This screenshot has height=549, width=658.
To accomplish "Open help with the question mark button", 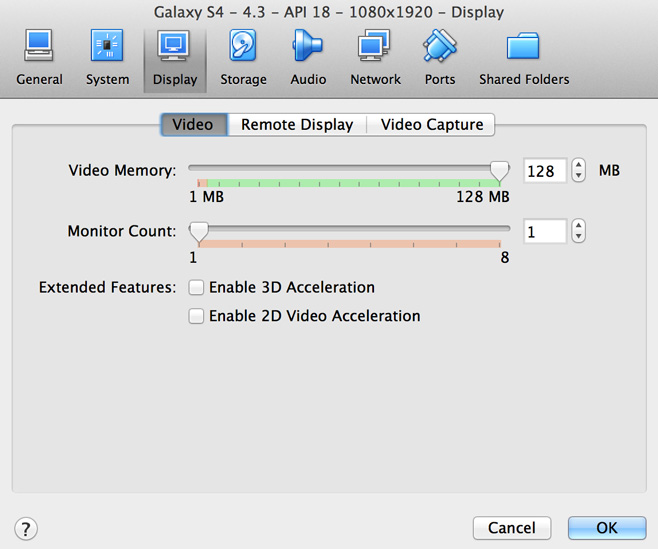I will pos(26,528).
